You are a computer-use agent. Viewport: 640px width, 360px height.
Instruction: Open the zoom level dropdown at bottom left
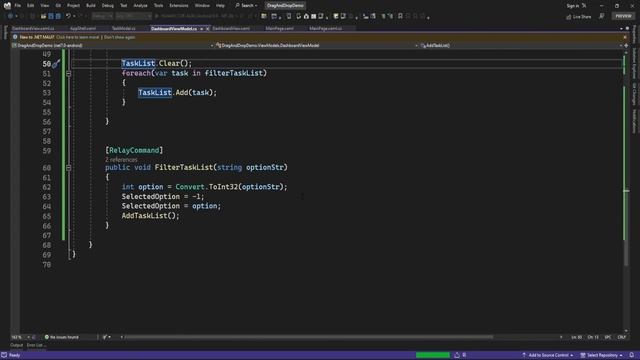pos(20,337)
